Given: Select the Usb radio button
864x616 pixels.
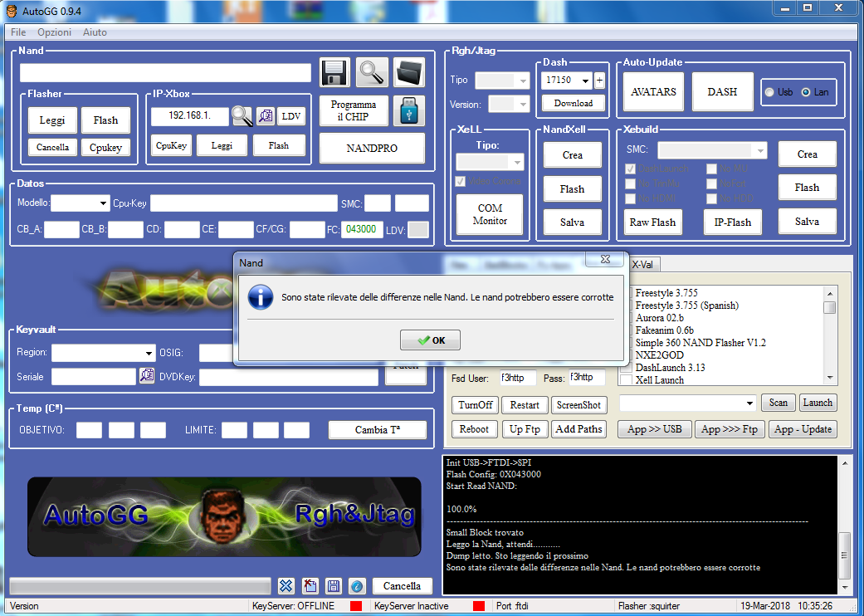Looking at the screenshot, I should 771,92.
